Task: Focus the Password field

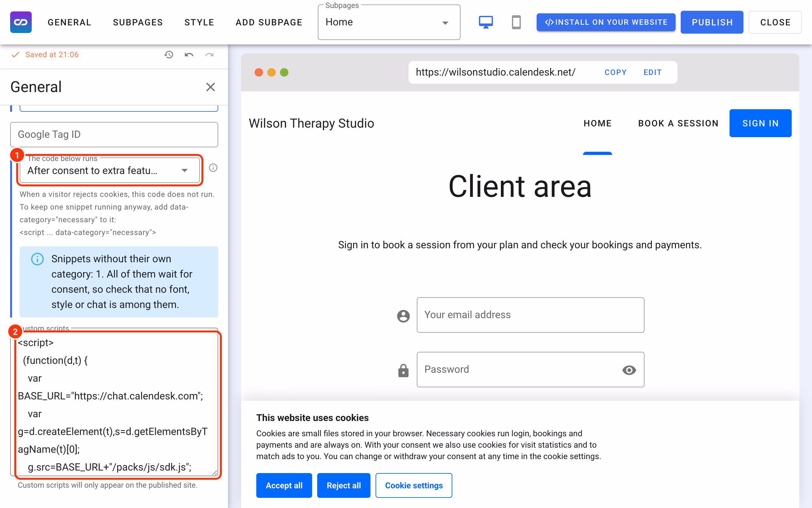Action: pos(530,370)
